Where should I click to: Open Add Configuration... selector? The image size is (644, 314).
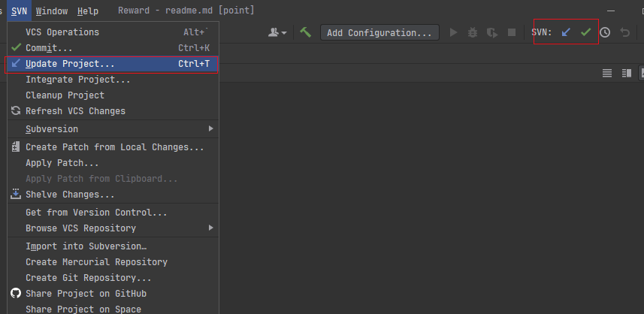(380, 32)
